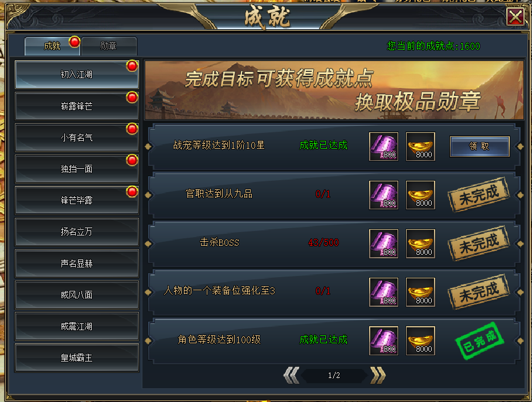
Task: Select 扬名立万 achievement category
Action: click(x=77, y=232)
